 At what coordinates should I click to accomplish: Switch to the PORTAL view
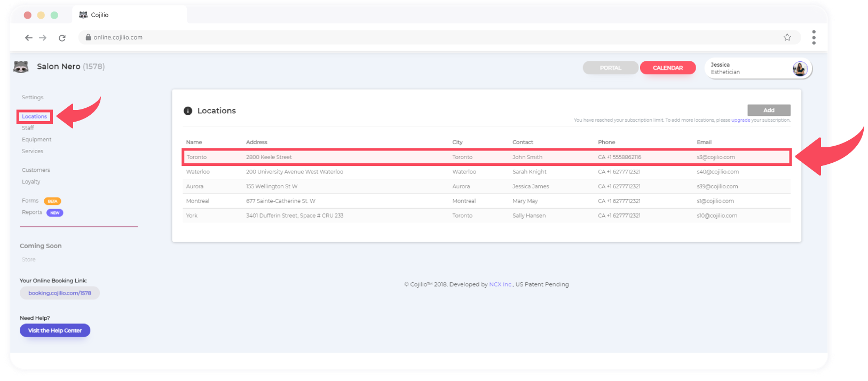pyautogui.click(x=610, y=68)
